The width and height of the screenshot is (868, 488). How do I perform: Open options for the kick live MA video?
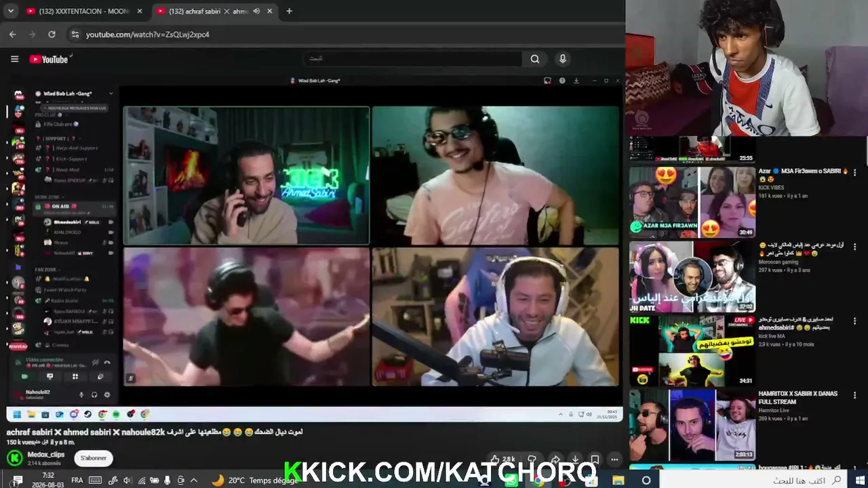pos(854,322)
